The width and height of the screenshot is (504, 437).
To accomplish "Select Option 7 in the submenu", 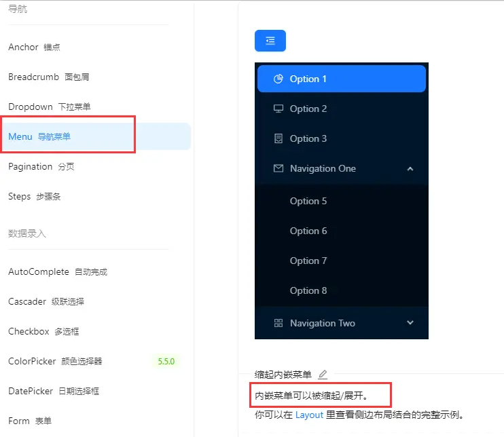I will point(342,261).
